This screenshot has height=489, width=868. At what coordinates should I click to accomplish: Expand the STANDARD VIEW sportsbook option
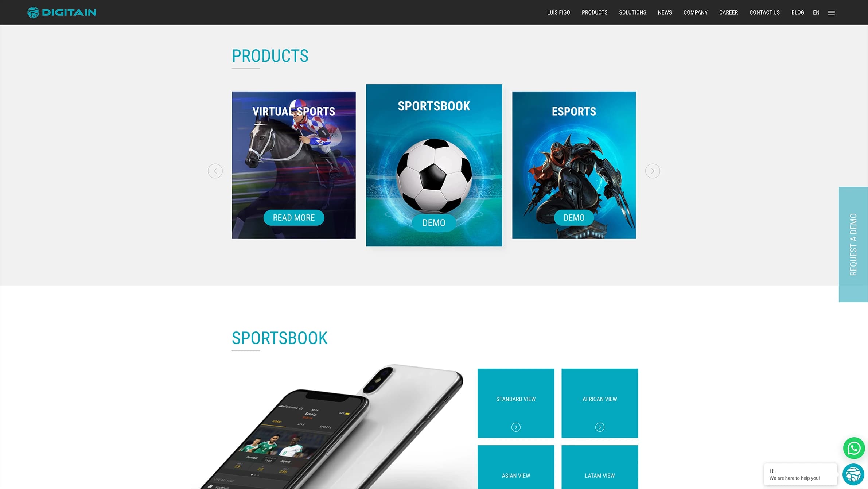pos(516,427)
